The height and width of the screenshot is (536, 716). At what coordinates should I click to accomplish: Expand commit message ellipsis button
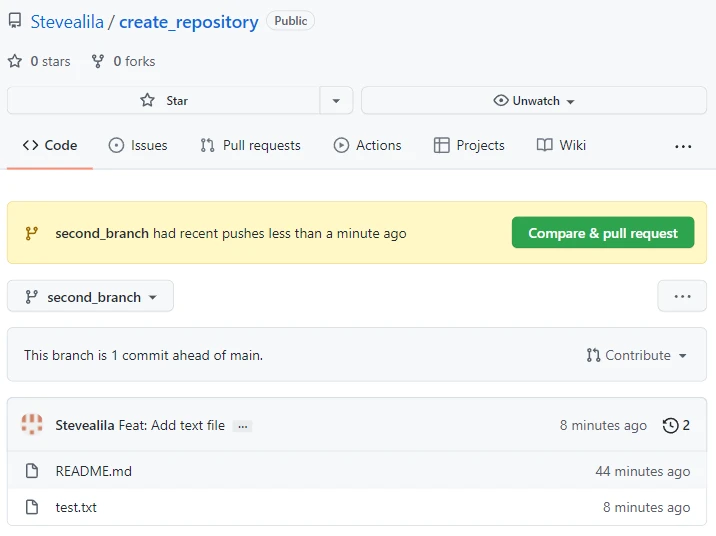pyautogui.click(x=242, y=426)
